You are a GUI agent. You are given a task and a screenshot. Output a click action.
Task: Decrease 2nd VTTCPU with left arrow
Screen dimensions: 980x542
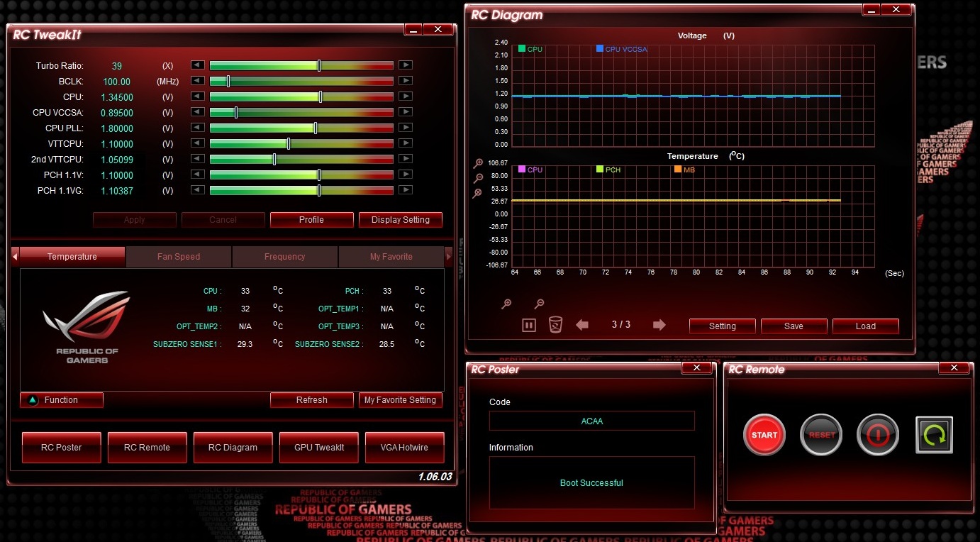[198, 159]
